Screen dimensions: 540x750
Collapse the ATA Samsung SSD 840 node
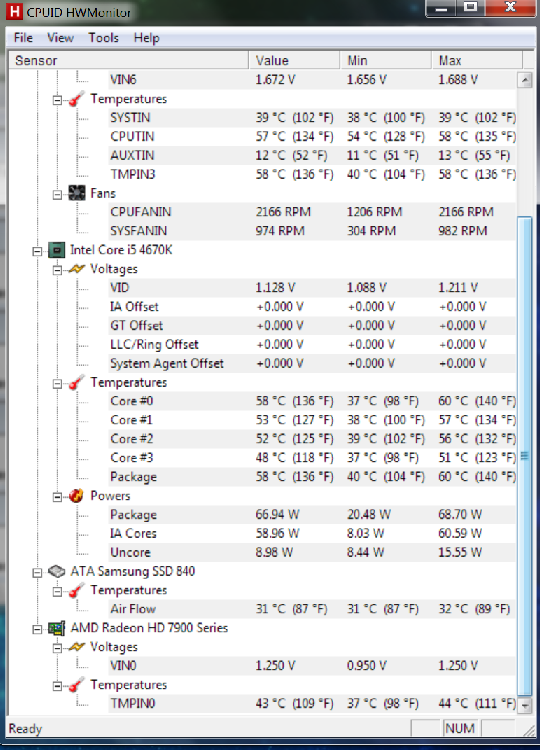(37, 573)
